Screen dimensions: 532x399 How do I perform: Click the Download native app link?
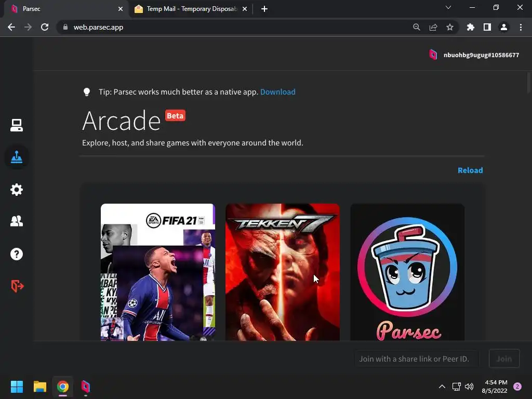click(278, 92)
